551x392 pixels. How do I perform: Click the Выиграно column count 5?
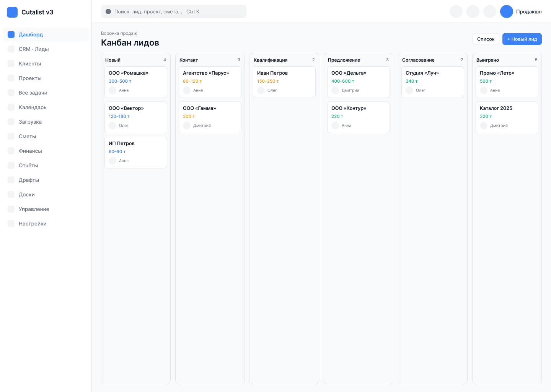(536, 60)
